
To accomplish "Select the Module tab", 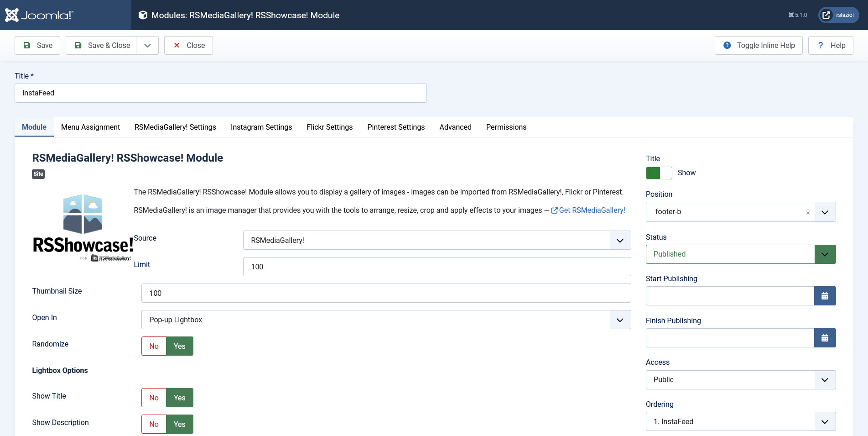I will point(34,127).
